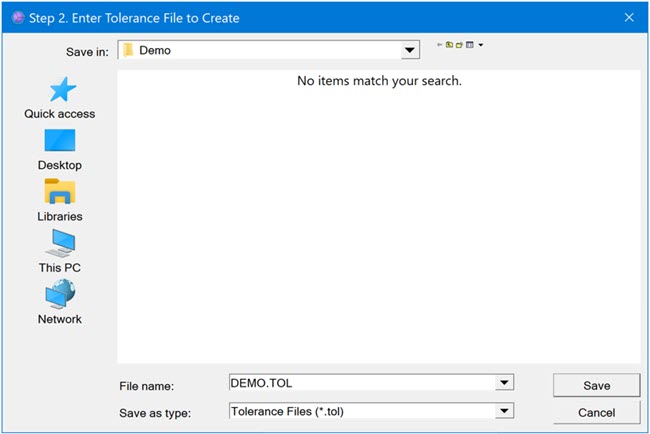Go to This PC in sidebar
The image size is (650, 434).
tap(60, 243)
